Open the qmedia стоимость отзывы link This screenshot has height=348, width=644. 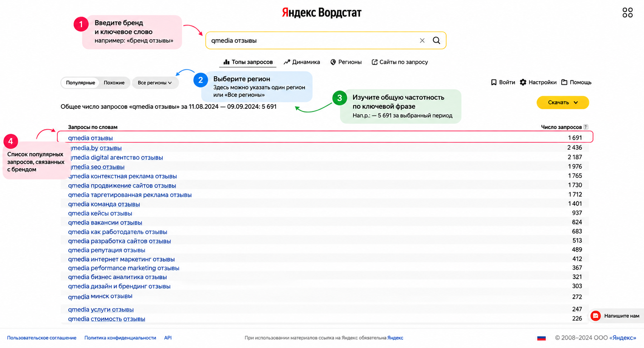point(107,319)
